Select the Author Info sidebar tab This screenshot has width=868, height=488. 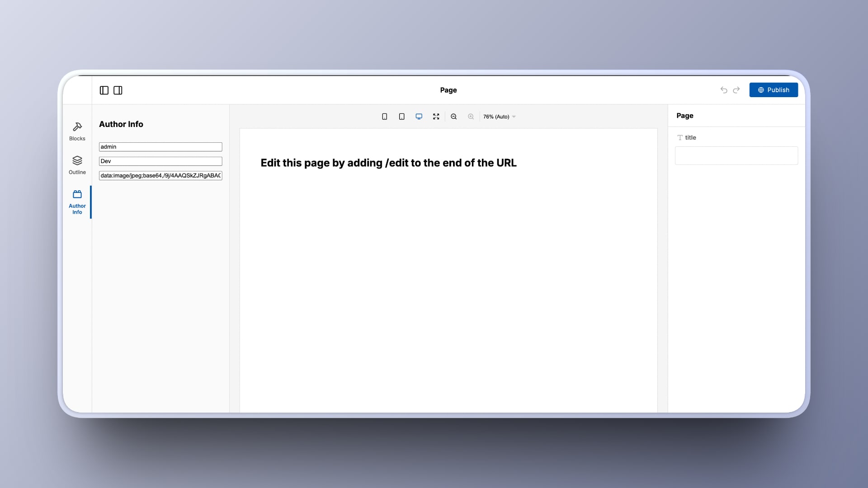pos(77,202)
